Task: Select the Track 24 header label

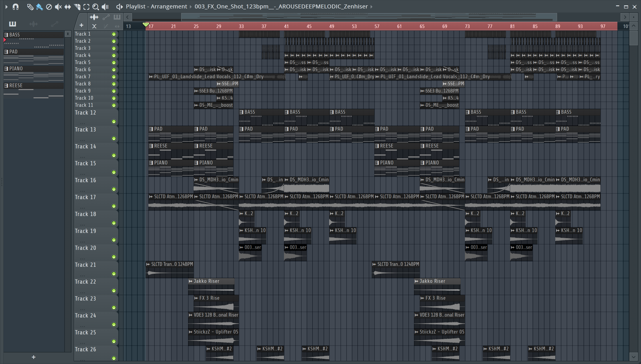Action: tap(85, 315)
